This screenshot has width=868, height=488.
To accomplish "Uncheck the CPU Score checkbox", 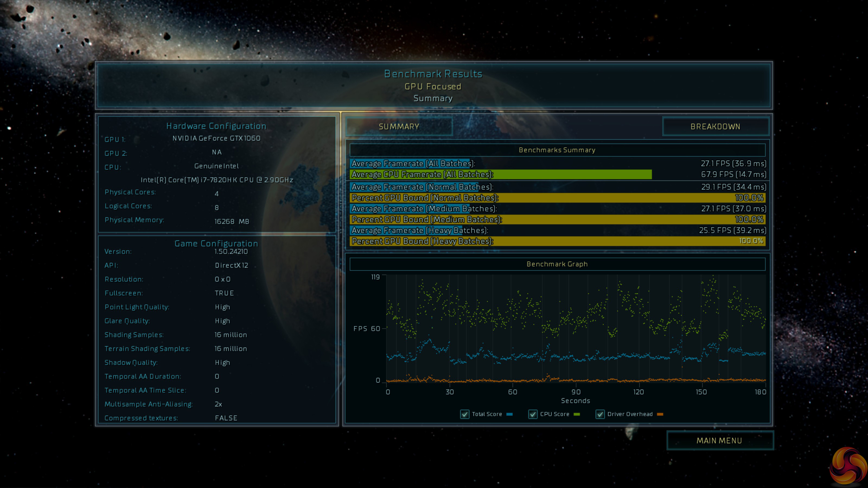I will tap(533, 414).
